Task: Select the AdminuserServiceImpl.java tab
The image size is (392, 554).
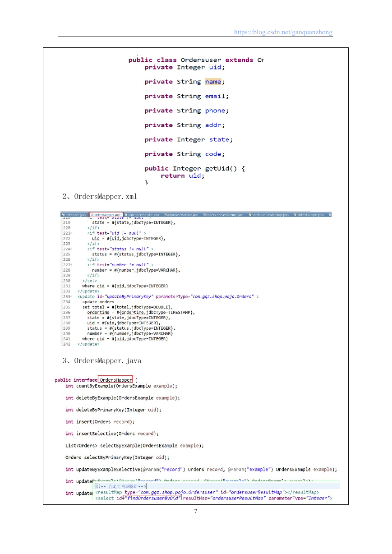Action: (269, 215)
